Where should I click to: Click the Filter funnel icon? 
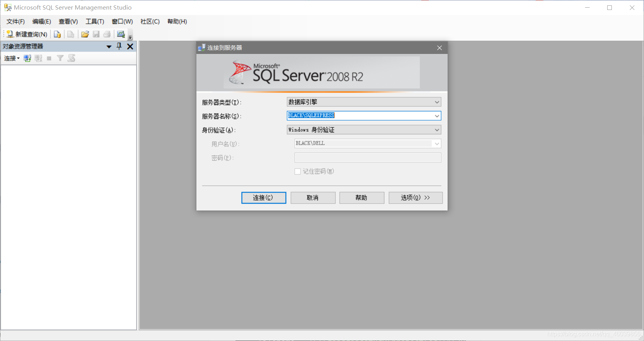[60, 58]
